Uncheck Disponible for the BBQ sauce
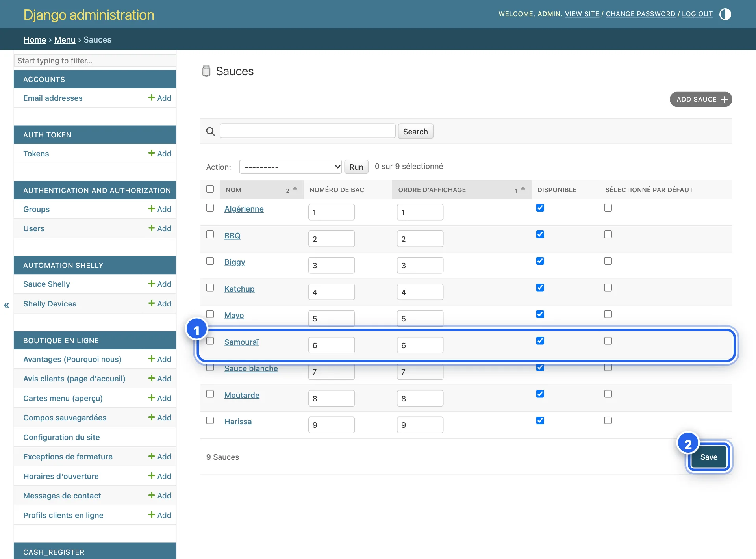The image size is (756, 559). tap(540, 234)
